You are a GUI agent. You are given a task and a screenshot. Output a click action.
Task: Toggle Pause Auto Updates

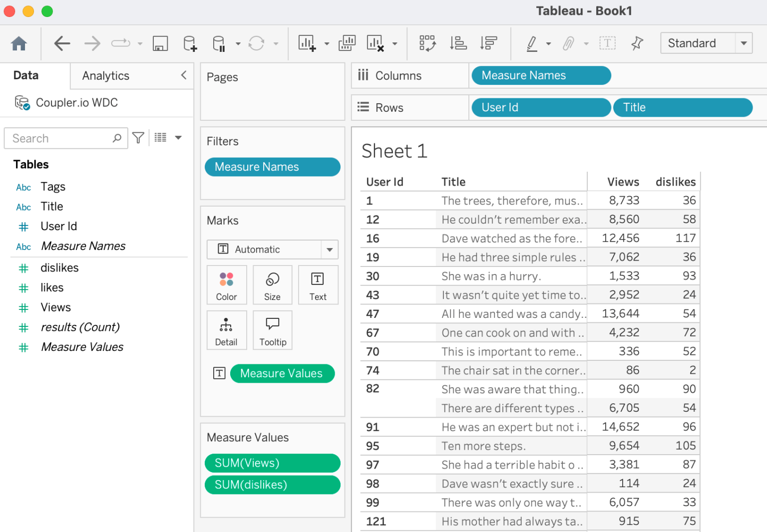point(220,43)
